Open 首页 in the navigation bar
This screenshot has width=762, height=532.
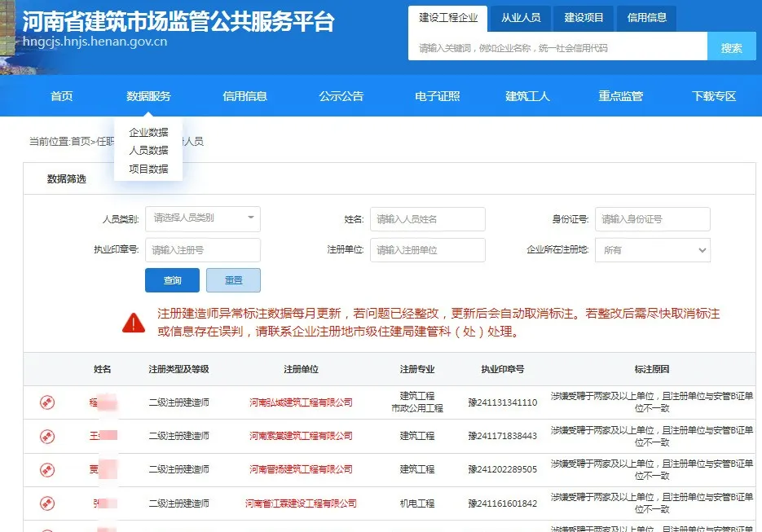point(62,96)
